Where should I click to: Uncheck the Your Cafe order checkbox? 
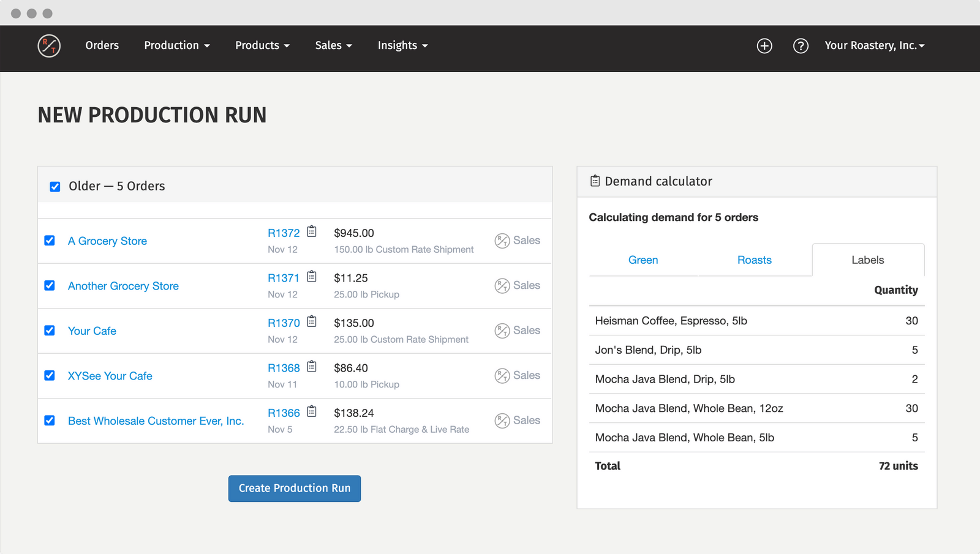[50, 331]
